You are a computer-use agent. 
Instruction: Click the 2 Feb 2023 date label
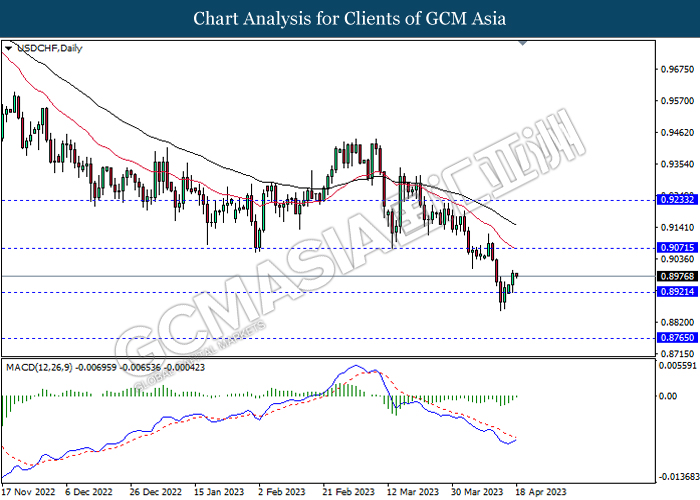[282, 492]
